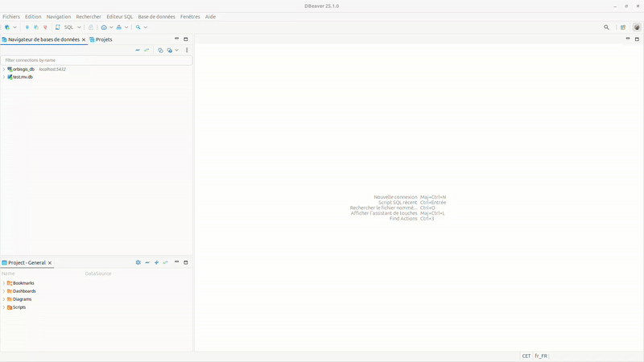Expand the dropdown next to the dashboard gauge icon
Screen dimensions: 644x362
(x=111, y=27)
